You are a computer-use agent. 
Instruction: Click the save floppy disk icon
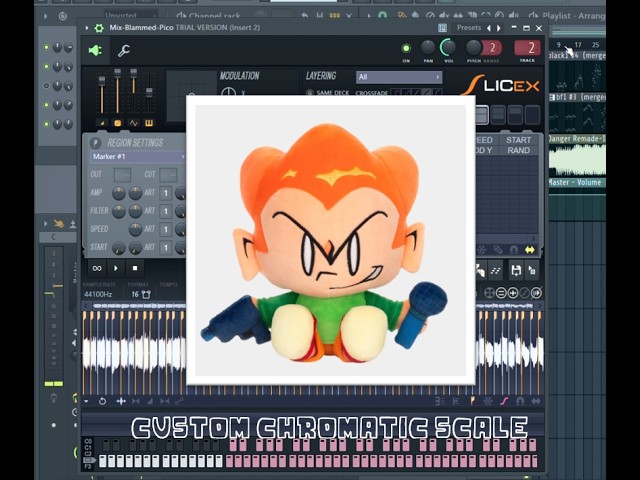click(516, 270)
